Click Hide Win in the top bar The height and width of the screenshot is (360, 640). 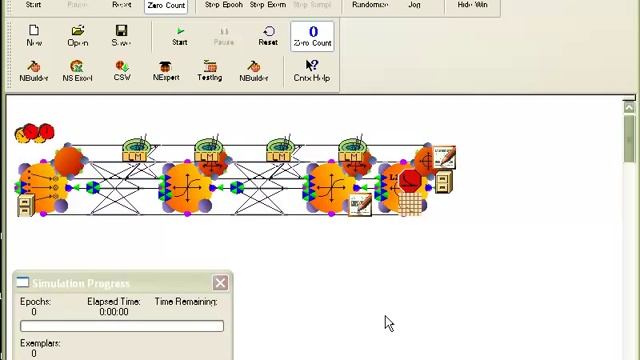472,5
